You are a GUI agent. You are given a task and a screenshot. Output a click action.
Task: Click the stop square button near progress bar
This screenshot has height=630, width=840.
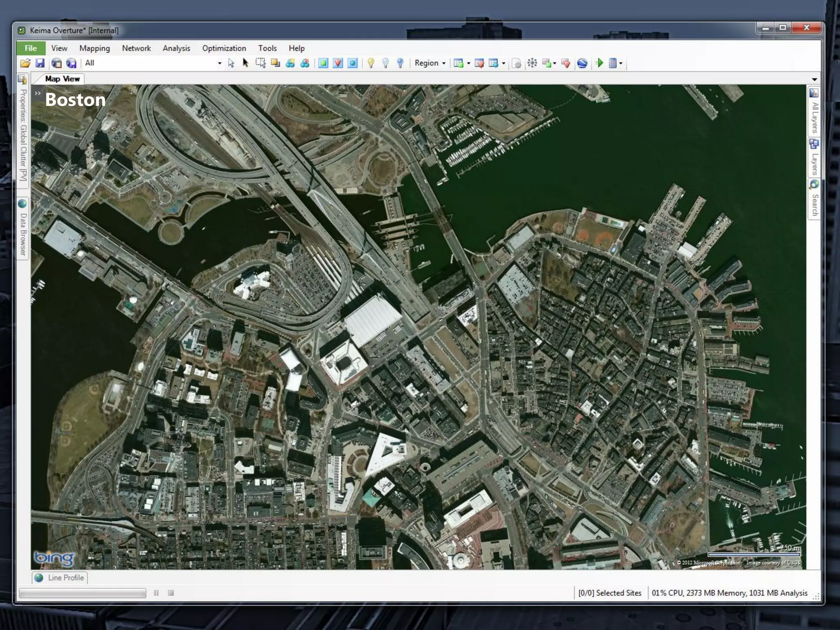(171, 593)
